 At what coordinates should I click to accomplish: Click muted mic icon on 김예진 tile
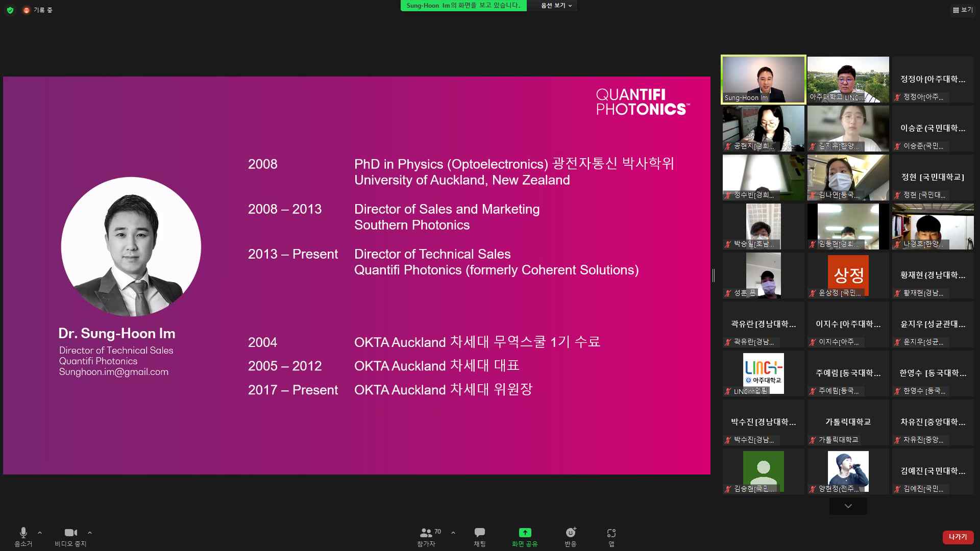tap(897, 489)
